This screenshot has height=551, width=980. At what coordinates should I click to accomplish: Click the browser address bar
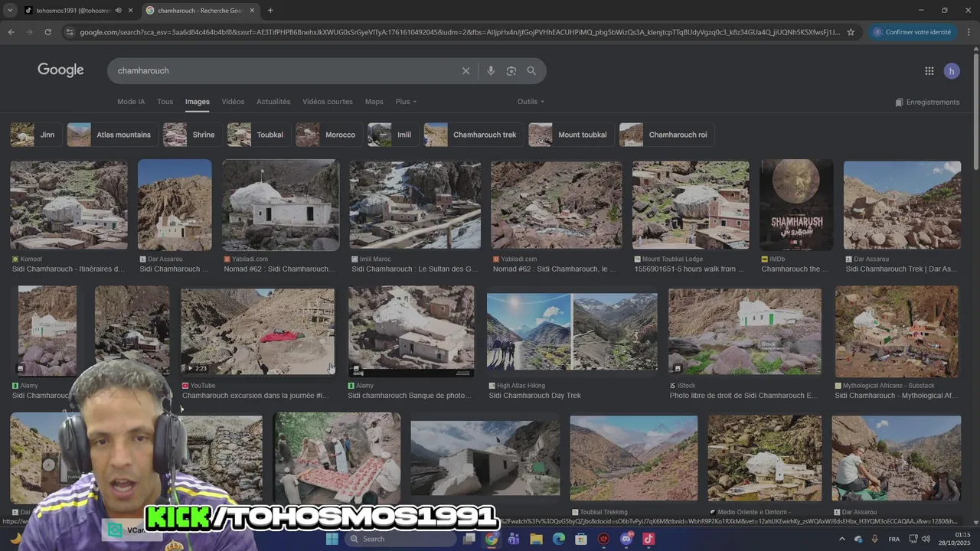tap(459, 32)
